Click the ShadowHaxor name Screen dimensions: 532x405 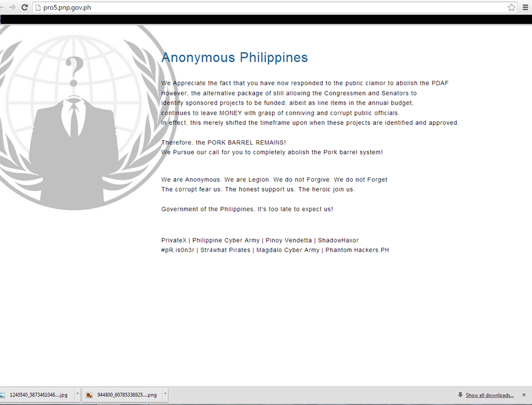338,240
